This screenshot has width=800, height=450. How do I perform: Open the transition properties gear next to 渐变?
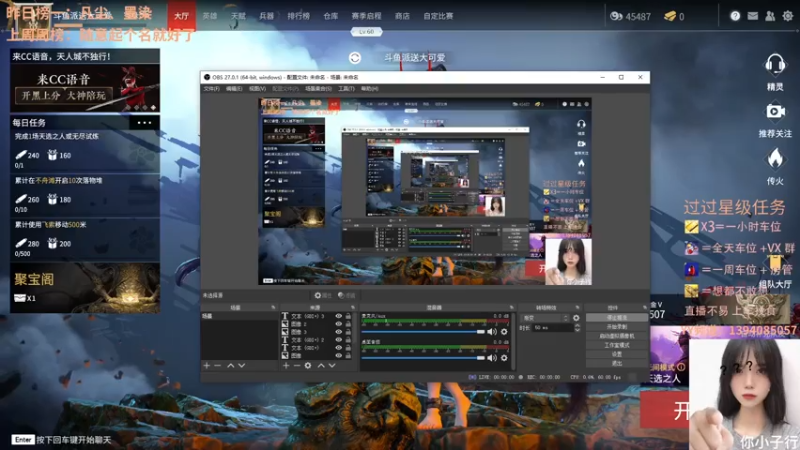pyautogui.click(x=576, y=318)
